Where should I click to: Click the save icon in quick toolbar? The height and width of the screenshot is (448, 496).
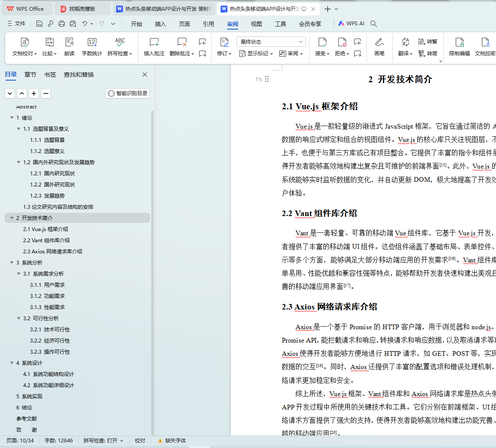39,24
